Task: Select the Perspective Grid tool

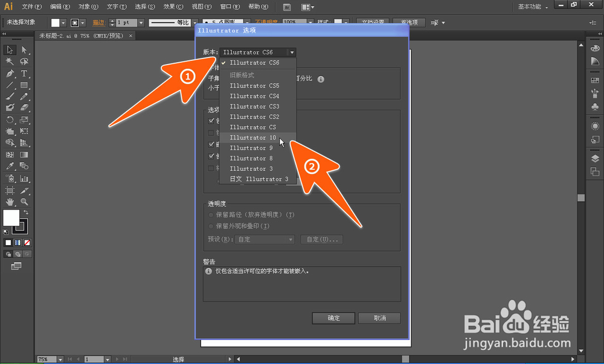Action: 24,142
